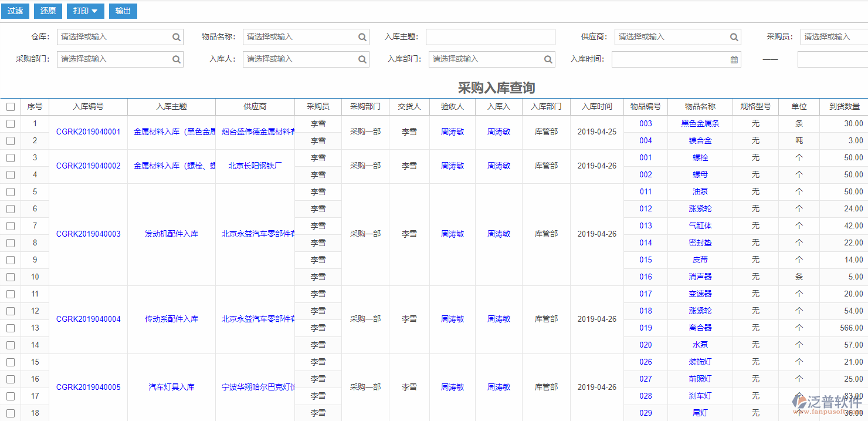Click the 过滤 filter button
The width and height of the screenshot is (868, 421).
15,11
